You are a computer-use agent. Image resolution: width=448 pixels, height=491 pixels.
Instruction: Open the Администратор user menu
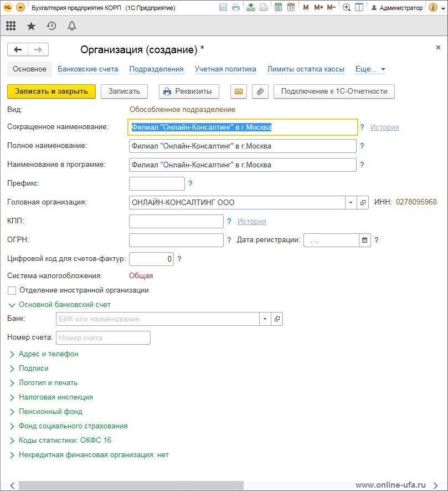click(x=396, y=8)
